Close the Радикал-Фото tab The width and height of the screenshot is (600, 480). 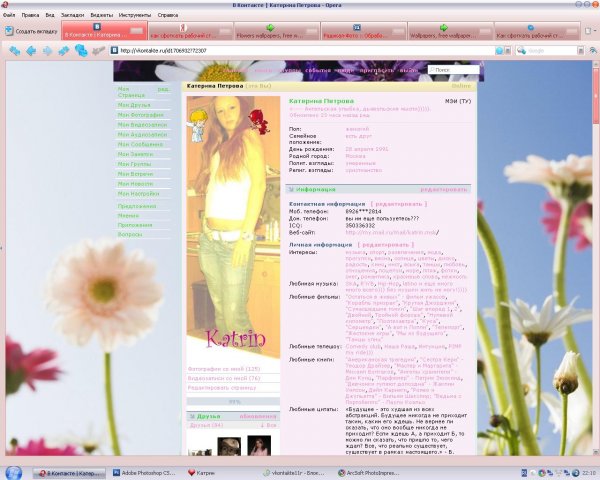tap(398, 31)
